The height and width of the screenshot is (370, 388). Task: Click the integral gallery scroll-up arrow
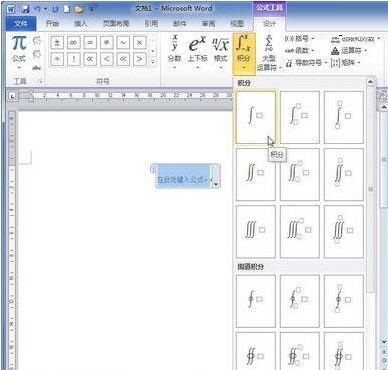point(370,82)
